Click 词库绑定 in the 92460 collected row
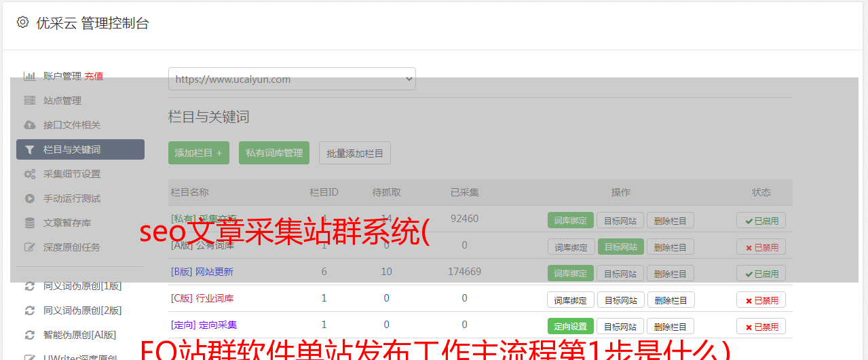The width and height of the screenshot is (868, 360). (571, 220)
